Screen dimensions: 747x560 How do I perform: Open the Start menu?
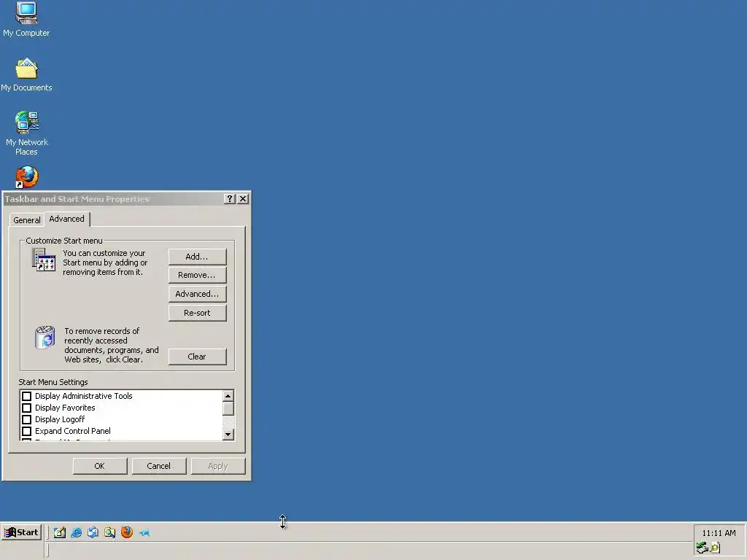tap(21, 532)
